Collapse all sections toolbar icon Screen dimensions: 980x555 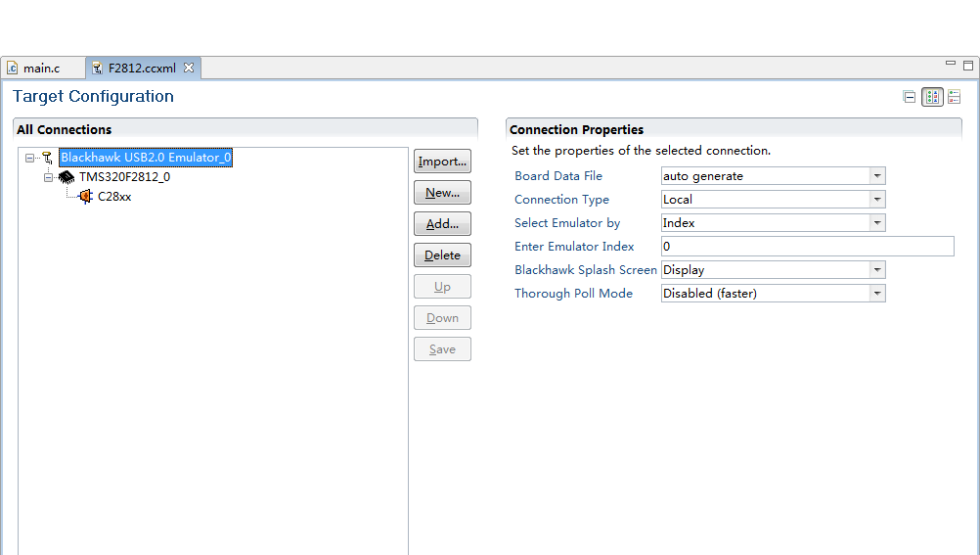pyautogui.click(x=910, y=97)
